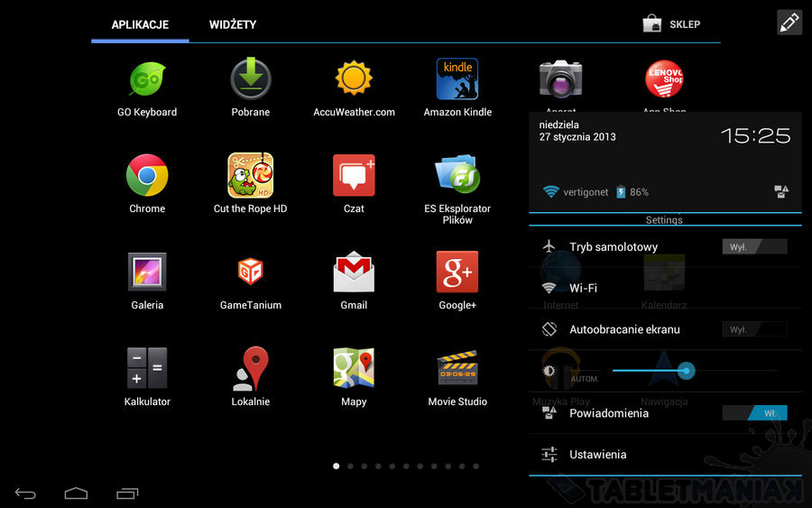This screenshot has height=508, width=812.
Task: Open the SKLEP store button
Action: (x=671, y=23)
